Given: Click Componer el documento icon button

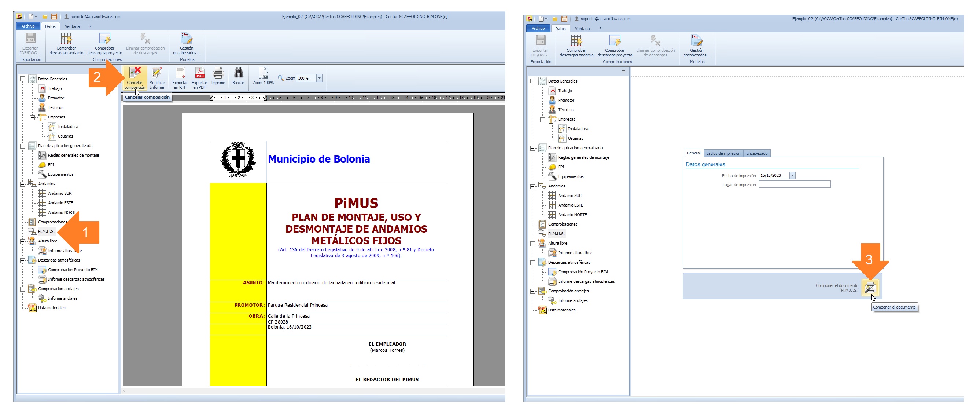Looking at the screenshot, I should point(870,287).
